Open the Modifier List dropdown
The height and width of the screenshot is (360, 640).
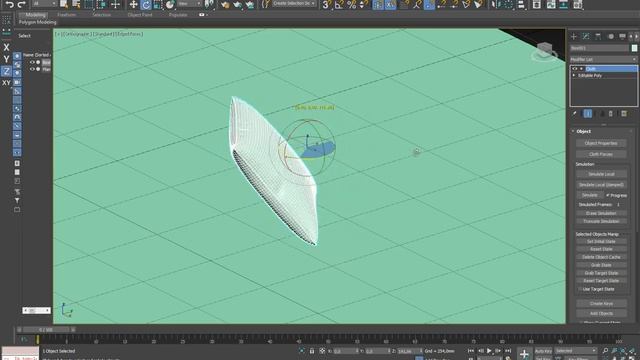pos(603,60)
